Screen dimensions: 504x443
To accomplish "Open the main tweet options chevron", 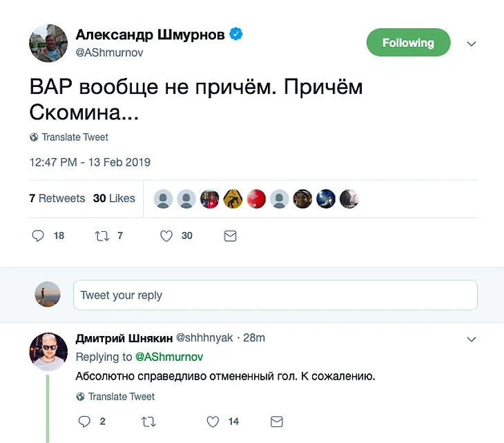I will [472, 43].
